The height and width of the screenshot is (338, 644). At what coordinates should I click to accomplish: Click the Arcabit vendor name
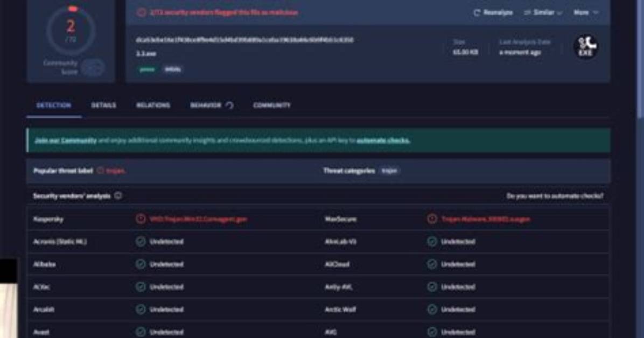(44, 309)
